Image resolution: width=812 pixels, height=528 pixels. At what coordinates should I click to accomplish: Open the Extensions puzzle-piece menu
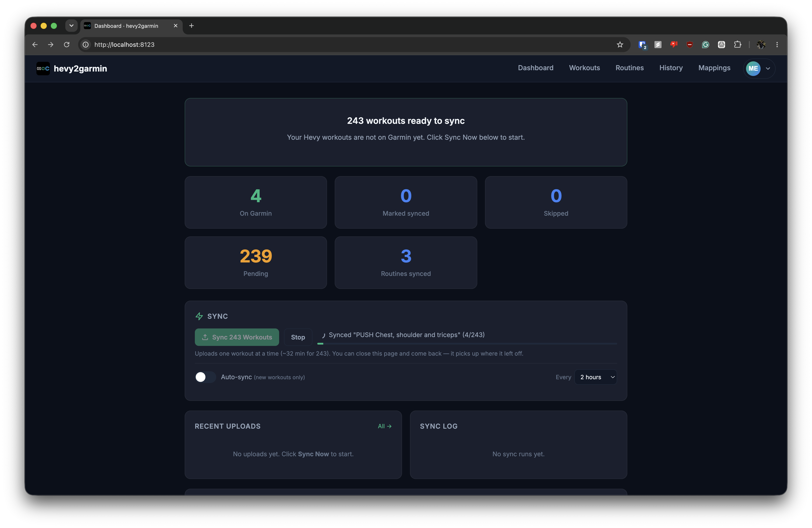pyautogui.click(x=737, y=44)
